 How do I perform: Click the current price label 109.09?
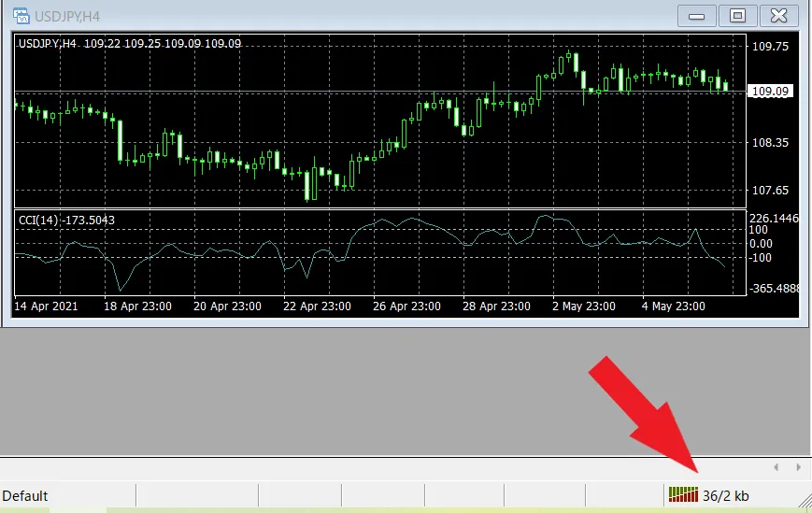click(771, 92)
